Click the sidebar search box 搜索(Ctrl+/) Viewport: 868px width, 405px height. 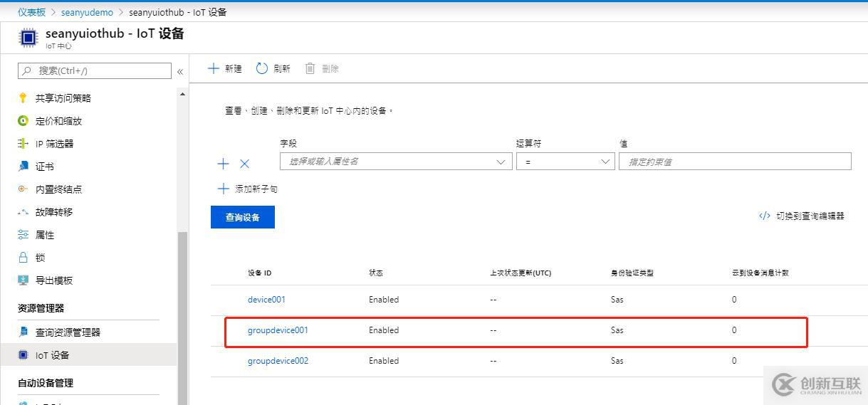point(95,70)
